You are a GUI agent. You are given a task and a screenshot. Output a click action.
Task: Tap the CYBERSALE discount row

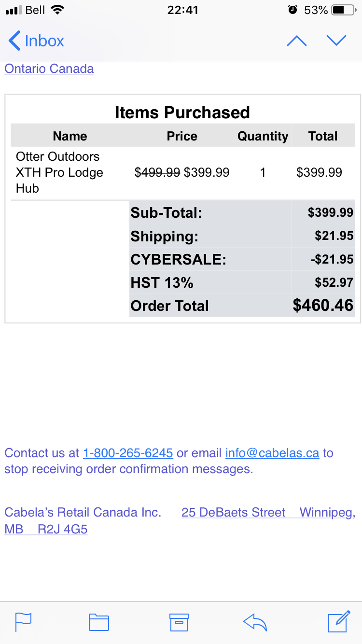[242, 259]
